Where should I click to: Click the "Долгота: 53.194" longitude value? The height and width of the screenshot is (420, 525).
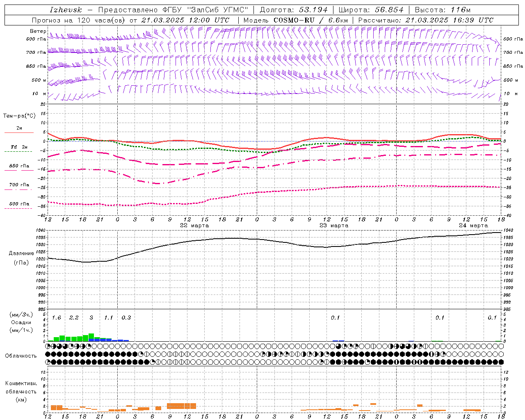point(294,10)
